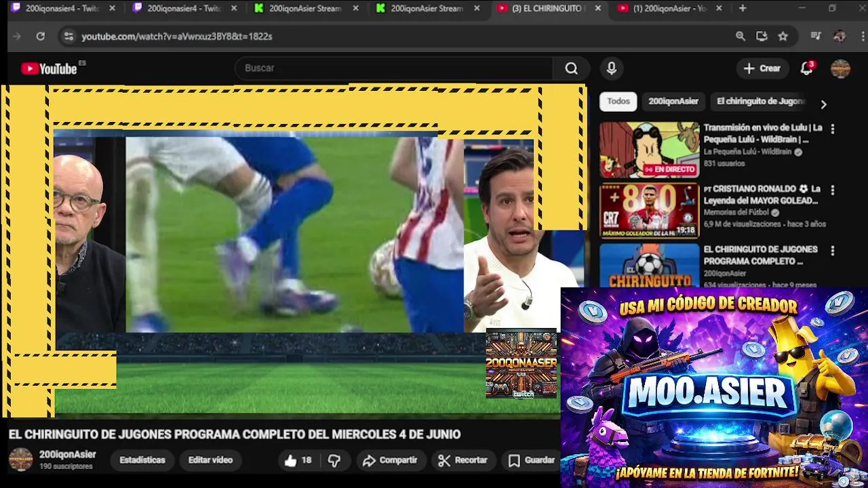Open La Pequeña Lulú - WildBrain channel
The height and width of the screenshot is (488, 868).
tap(747, 152)
